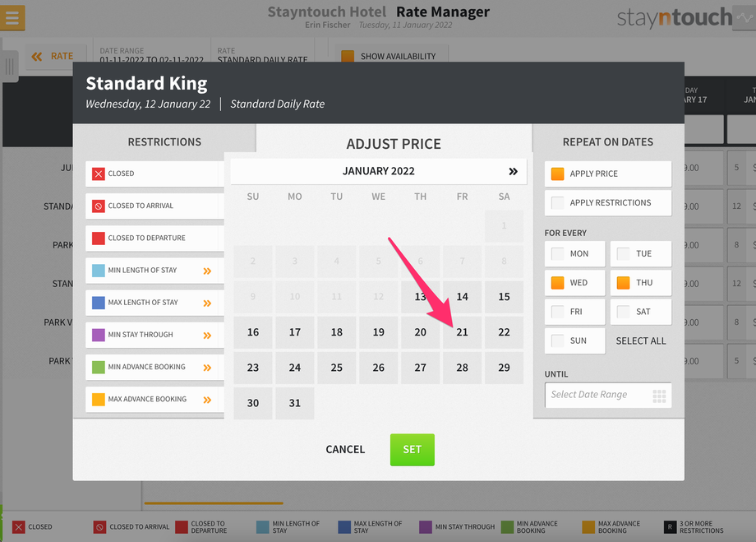This screenshot has height=542, width=756.
Task: Enable the Apply Restrictions checkbox
Action: [x=557, y=202]
